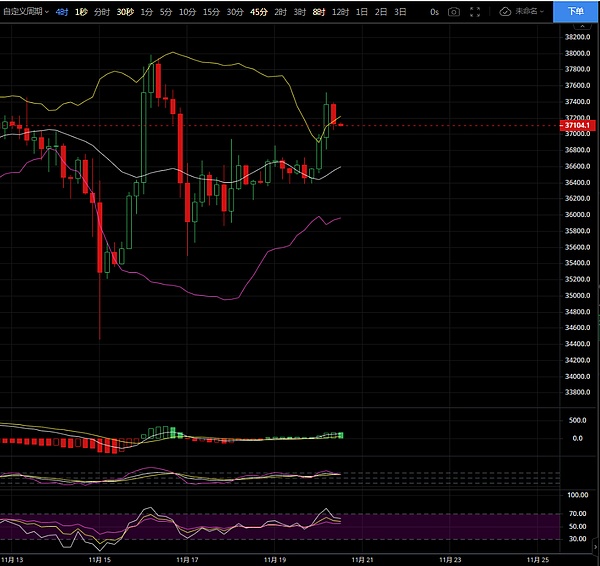The image size is (600, 566).
Task: Click the 11月 17 date marker
Action: (186, 559)
